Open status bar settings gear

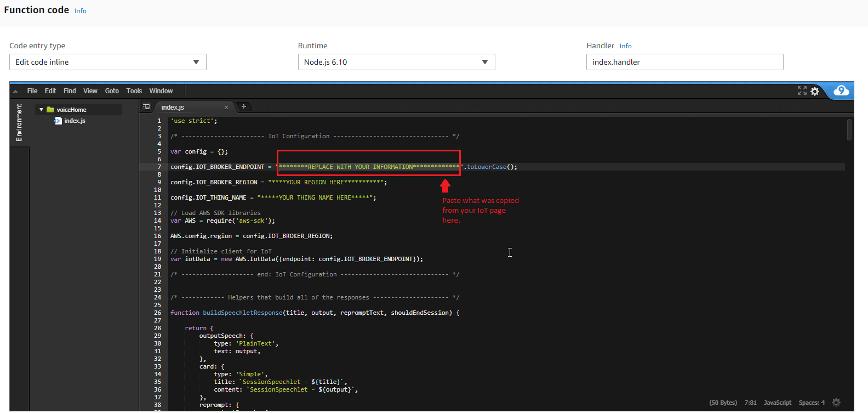(836, 403)
